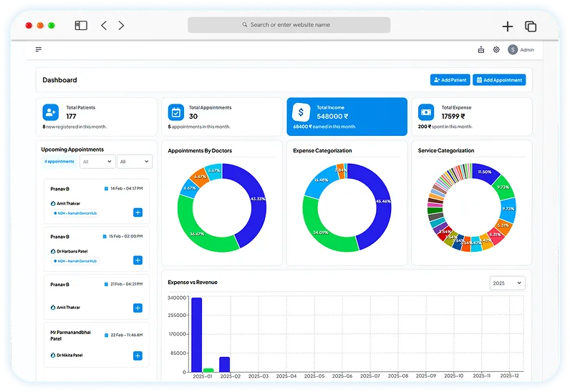This screenshot has height=392, width=570.
Task: Click the Expense vs Revenue chart title
Action: click(193, 283)
